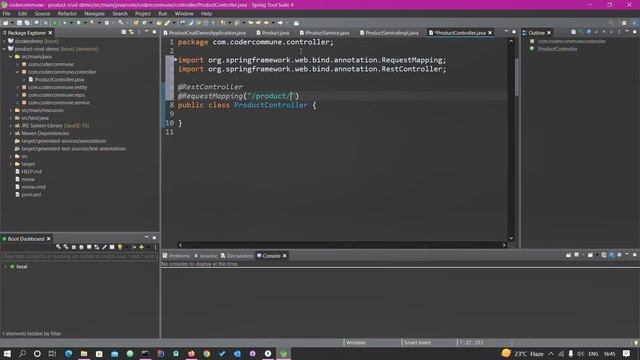Expand the com.codercommune.service package

click(x=18, y=103)
